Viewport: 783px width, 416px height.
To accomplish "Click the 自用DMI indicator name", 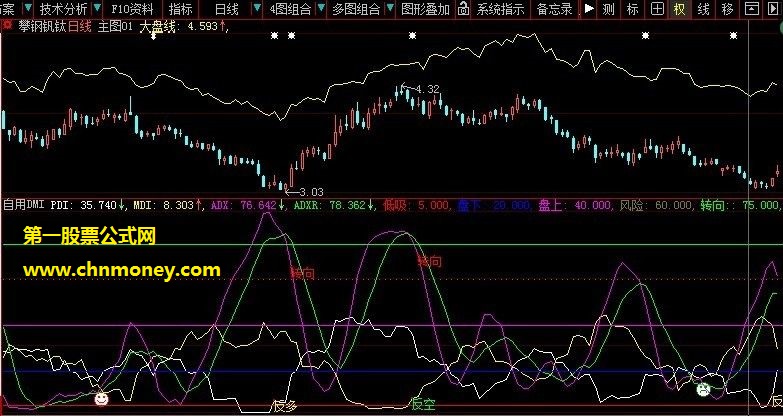I will tap(24, 204).
